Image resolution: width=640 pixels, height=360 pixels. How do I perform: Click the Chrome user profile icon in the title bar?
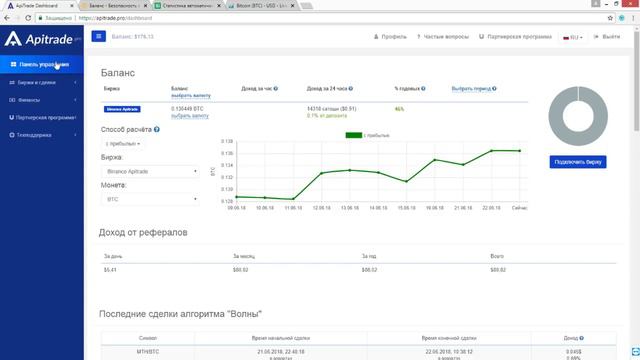click(596, 4)
